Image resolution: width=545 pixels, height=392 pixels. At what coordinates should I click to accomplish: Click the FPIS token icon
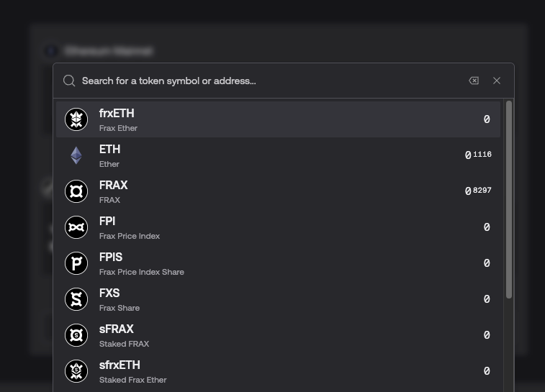pos(76,263)
